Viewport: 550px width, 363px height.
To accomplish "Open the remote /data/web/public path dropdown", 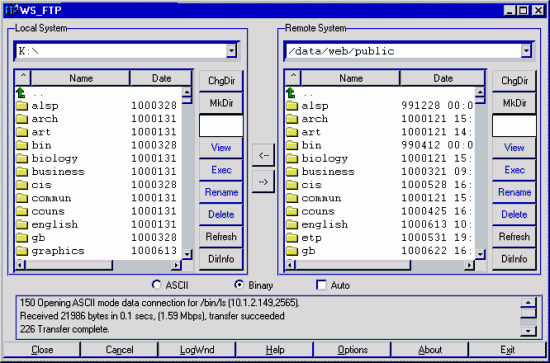I will coord(525,51).
